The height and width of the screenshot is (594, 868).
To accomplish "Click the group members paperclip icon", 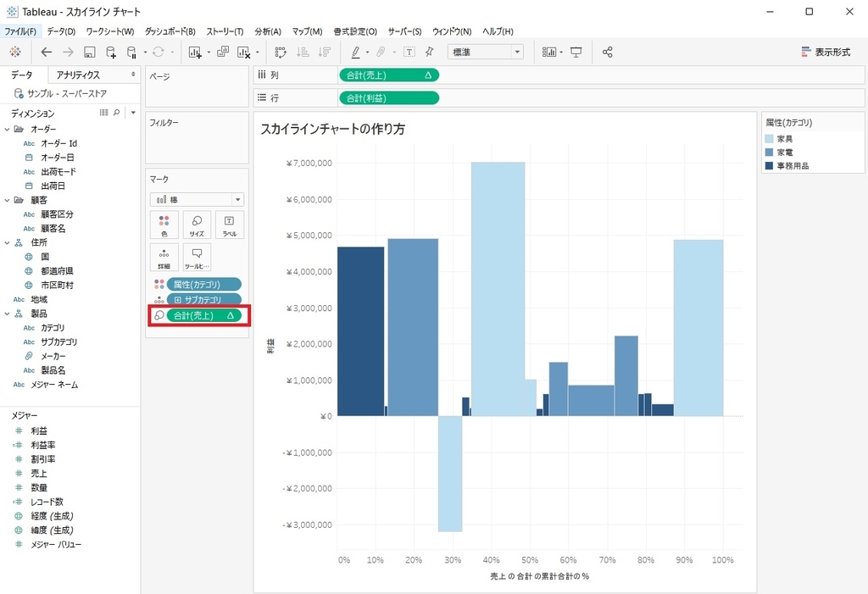I will pyautogui.click(x=381, y=52).
